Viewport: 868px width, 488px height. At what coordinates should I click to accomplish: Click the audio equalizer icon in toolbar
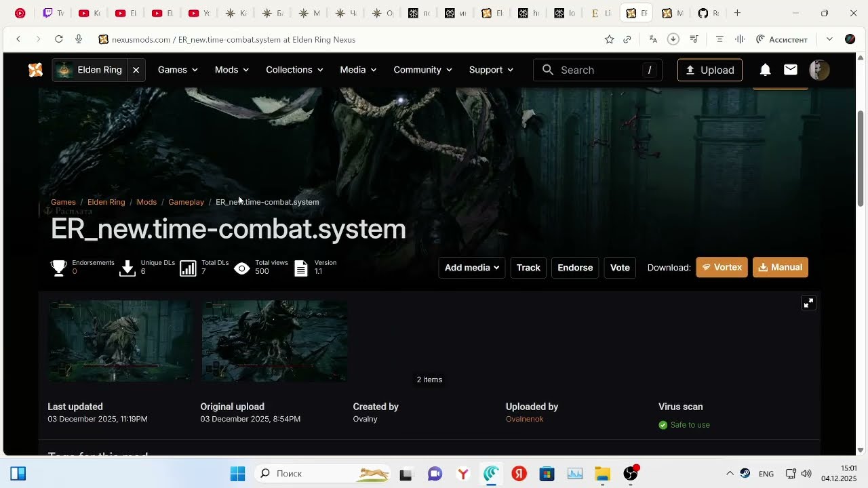click(x=740, y=39)
